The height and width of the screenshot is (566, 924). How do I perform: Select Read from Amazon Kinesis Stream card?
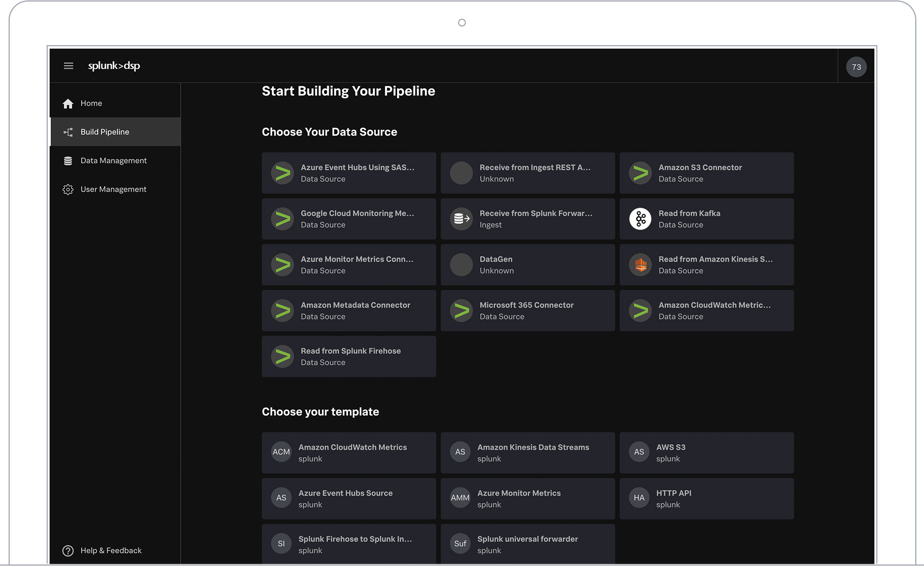707,265
